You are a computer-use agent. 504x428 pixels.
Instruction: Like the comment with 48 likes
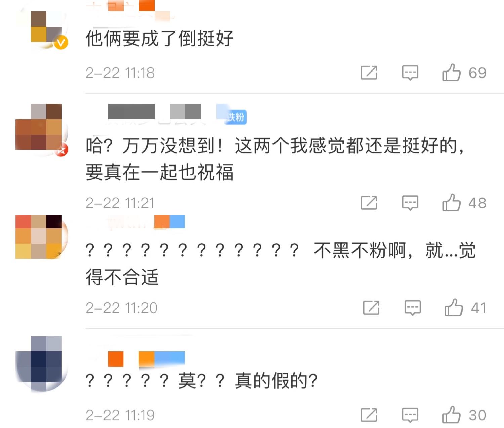(x=451, y=203)
